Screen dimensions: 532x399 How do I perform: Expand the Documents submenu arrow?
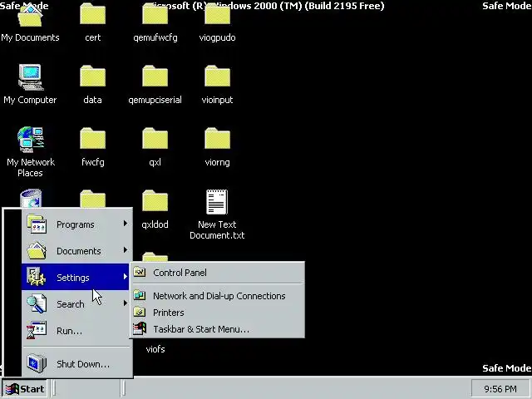[126, 250]
